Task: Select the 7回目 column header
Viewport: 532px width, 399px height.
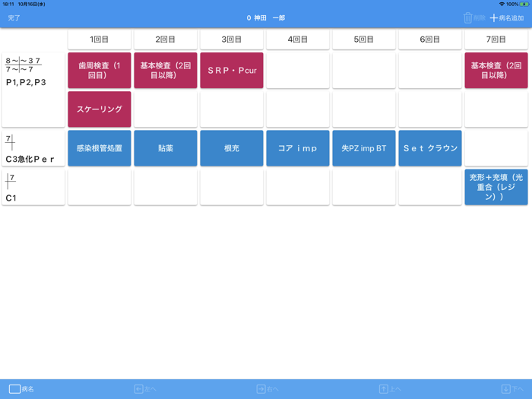Action: (x=496, y=40)
